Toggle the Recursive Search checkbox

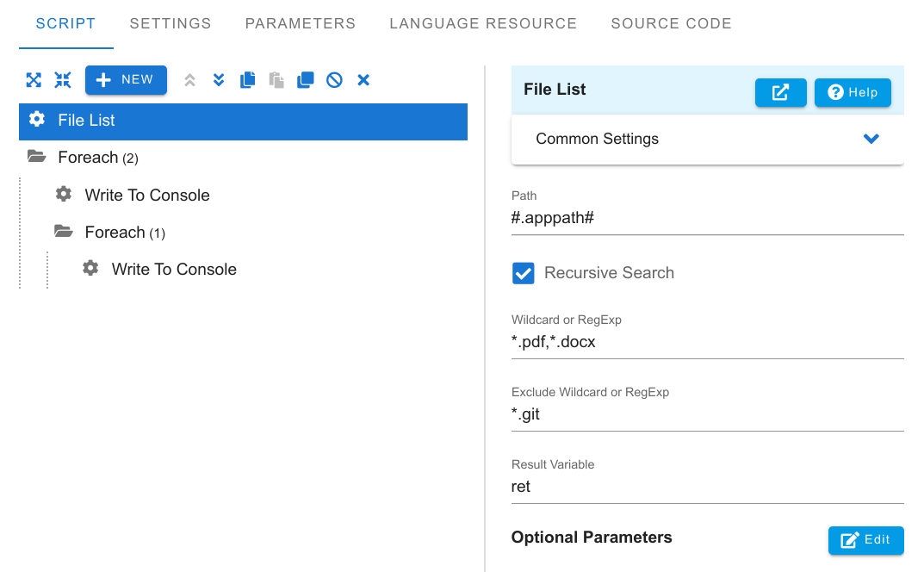[x=524, y=273]
